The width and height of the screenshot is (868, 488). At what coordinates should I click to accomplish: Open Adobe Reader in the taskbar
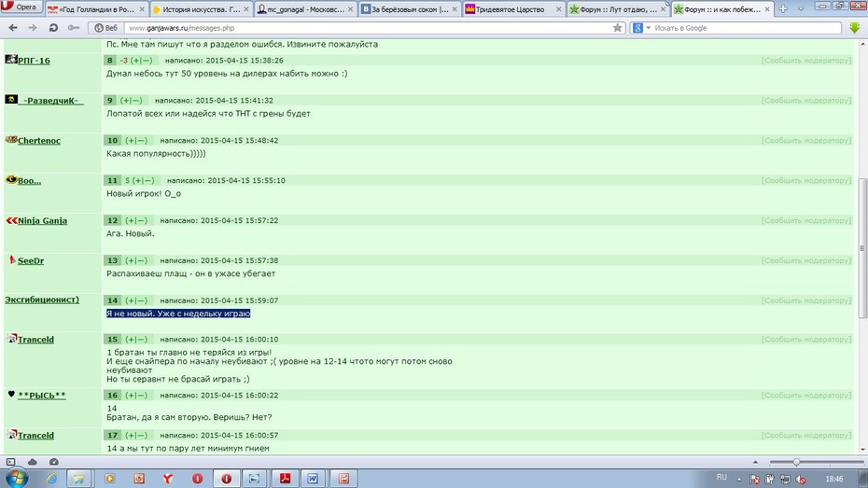pyautogui.click(x=285, y=479)
